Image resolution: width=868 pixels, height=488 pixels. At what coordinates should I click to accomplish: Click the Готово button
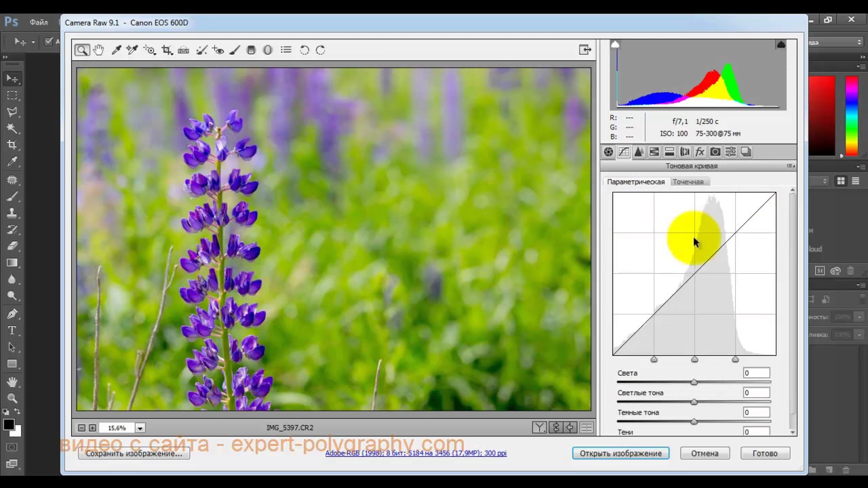pos(765,453)
